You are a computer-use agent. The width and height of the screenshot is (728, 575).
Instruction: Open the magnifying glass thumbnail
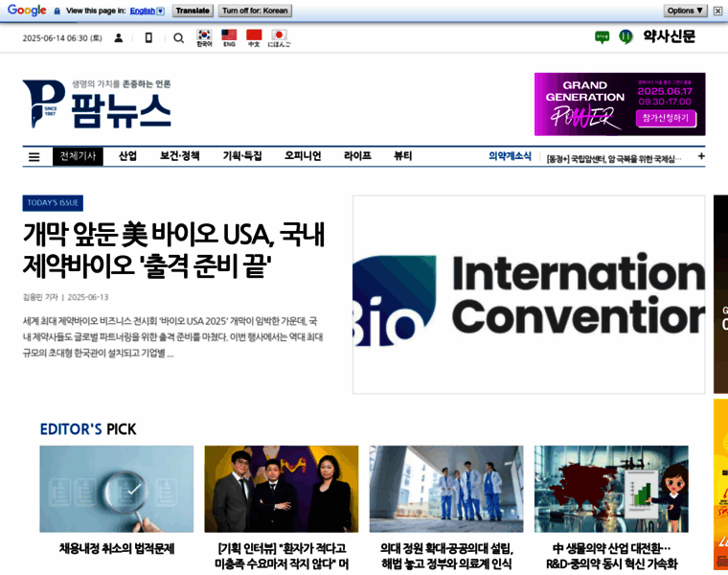[117, 489]
